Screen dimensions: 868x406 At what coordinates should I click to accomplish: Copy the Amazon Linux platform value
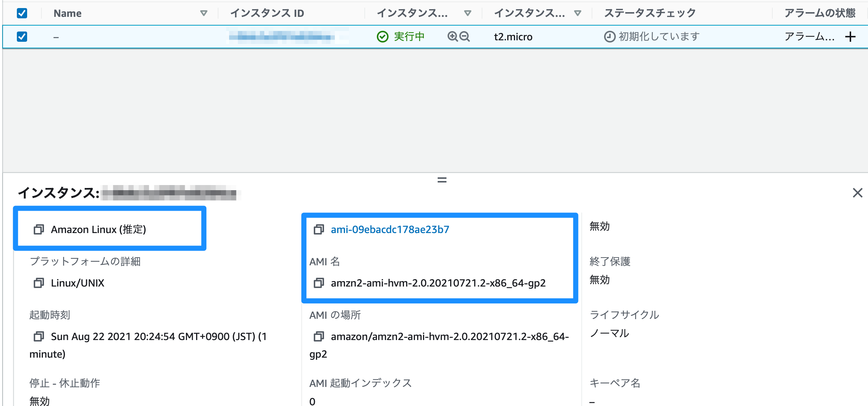(39, 229)
